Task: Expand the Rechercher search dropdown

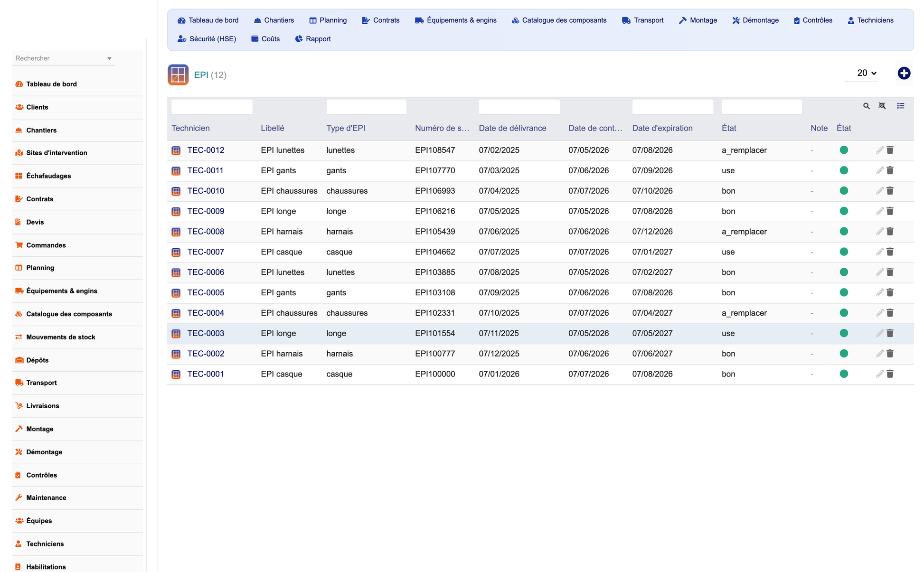Action: pyautogui.click(x=109, y=58)
